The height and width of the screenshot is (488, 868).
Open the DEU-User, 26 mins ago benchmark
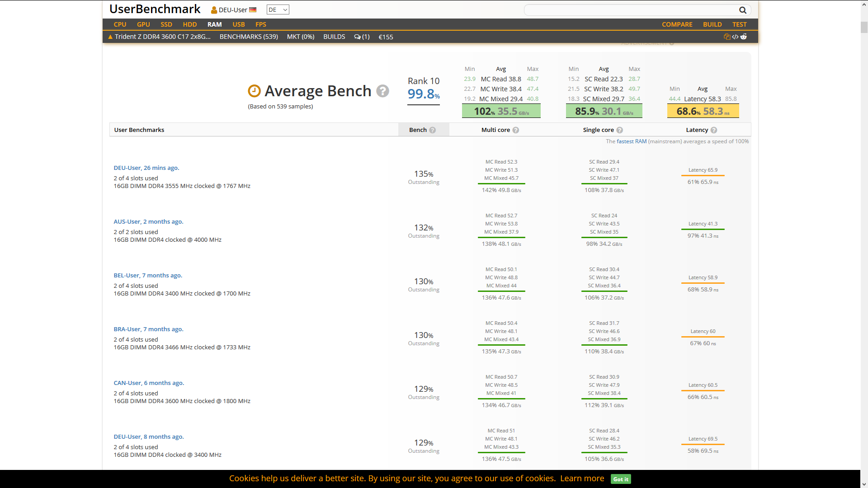[x=146, y=168]
